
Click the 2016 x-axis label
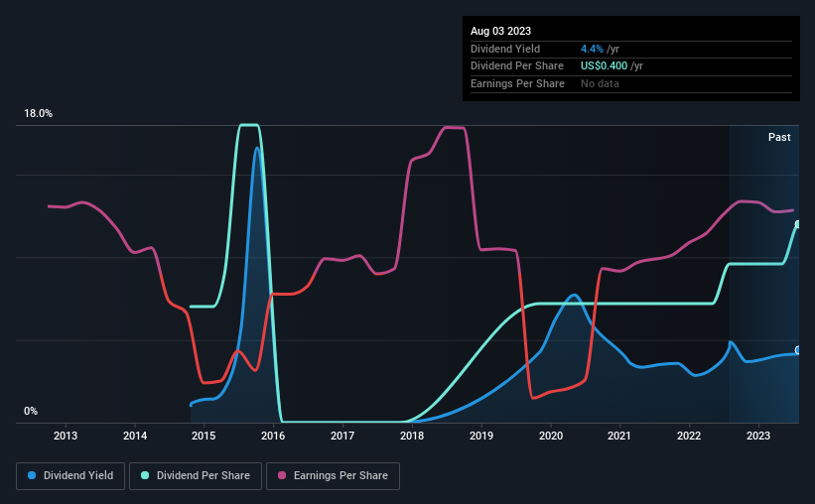click(x=273, y=436)
